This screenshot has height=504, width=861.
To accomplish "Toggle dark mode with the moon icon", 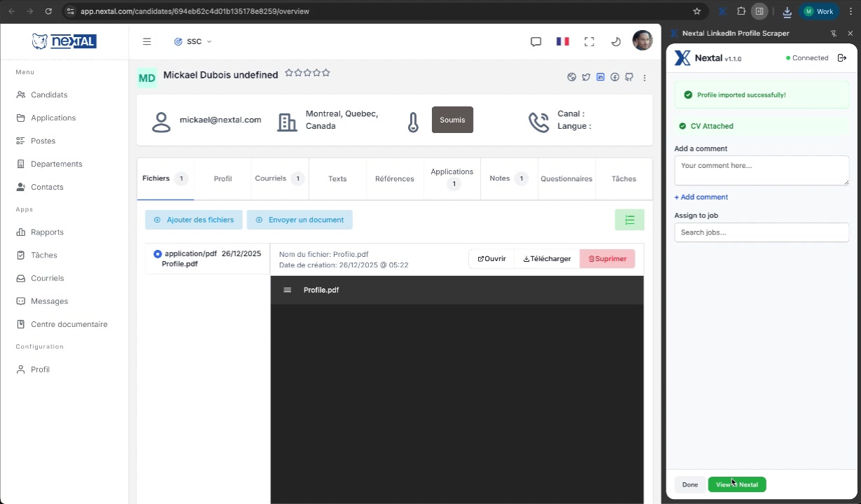I will pos(616,42).
